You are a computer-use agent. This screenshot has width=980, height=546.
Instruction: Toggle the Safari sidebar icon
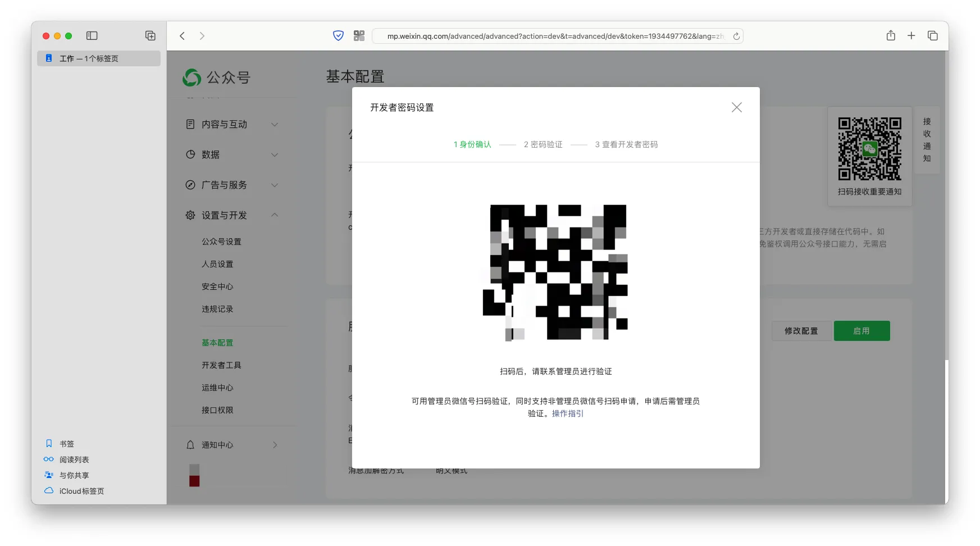click(x=92, y=36)
